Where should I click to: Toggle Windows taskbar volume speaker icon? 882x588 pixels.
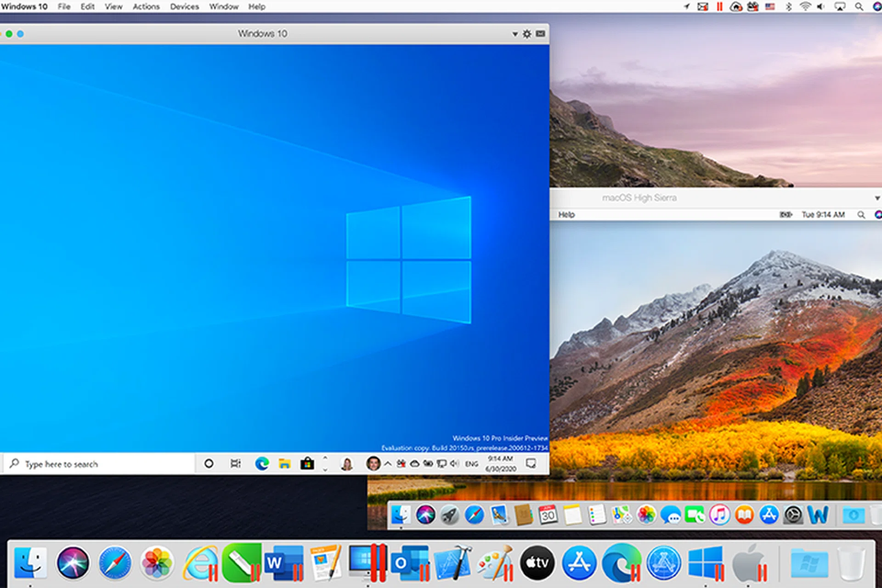point(454,464)
